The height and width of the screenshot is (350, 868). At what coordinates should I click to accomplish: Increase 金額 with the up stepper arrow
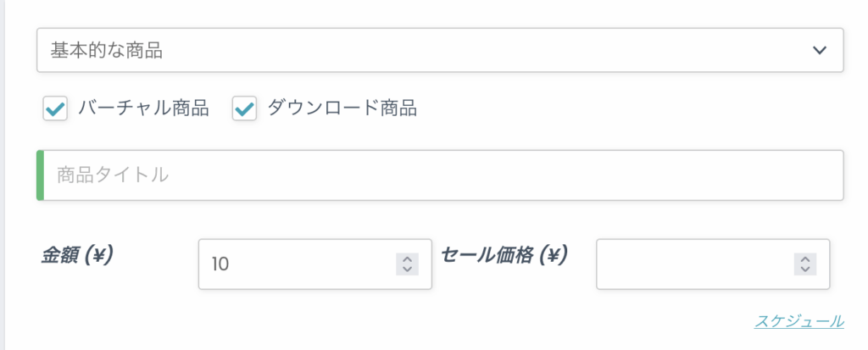point(407,258)
